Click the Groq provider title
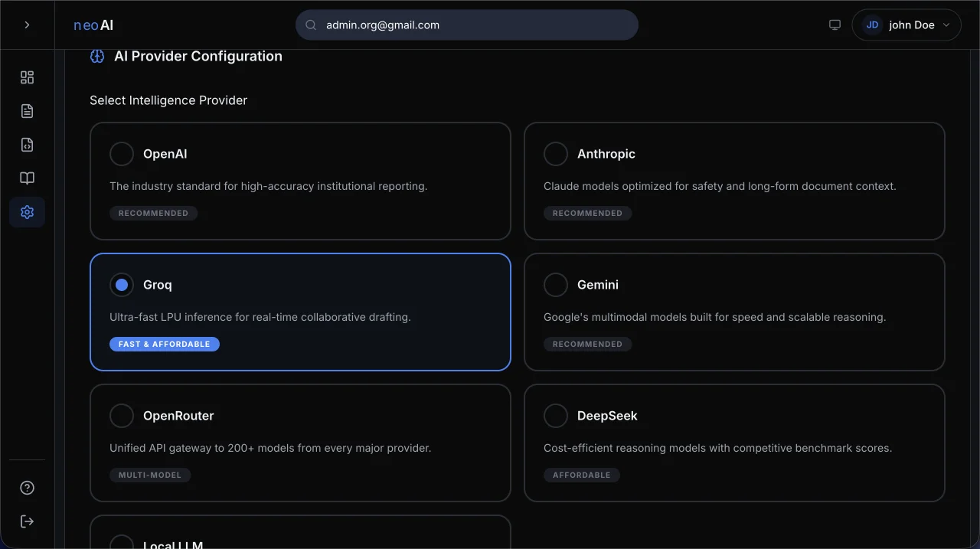This screenshot has width=980, height=549. 158,285
